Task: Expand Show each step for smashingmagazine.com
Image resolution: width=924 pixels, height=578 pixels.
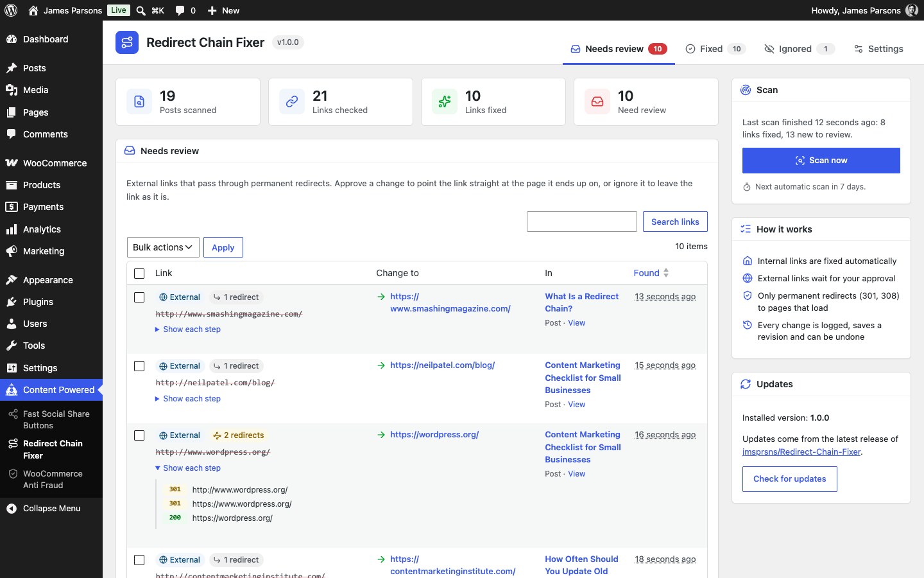Action: coord(188,329)
